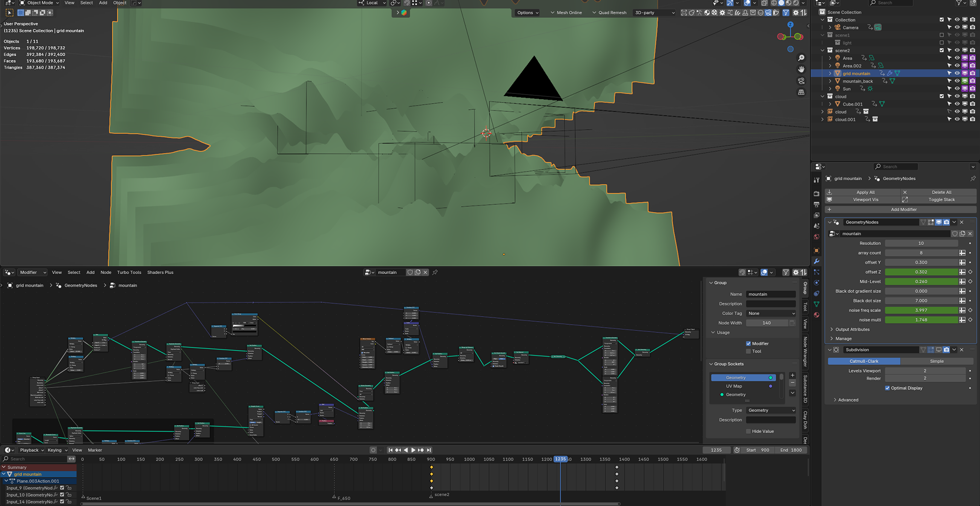This screenshot has height=506, width=980.
Task: Click the viewport pan hand gizmo
Action: click(801, 69)
